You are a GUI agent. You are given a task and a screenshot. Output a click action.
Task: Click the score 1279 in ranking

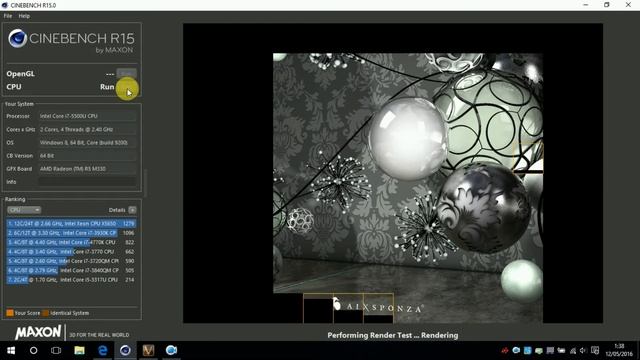[x=129, y=224]
